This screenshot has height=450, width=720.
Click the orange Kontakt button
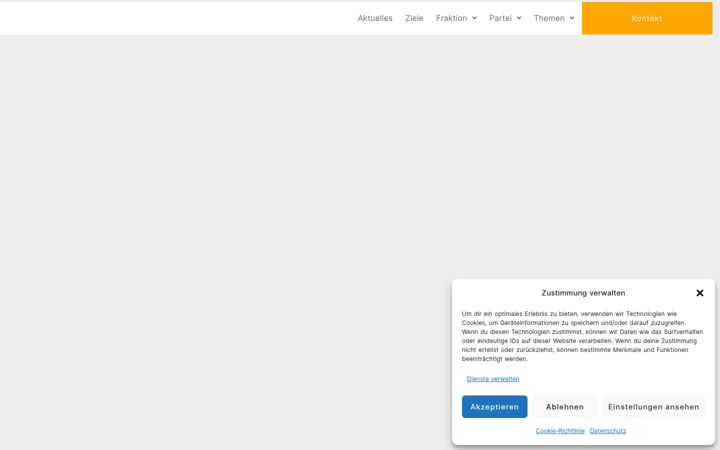(x=647, y=18)
